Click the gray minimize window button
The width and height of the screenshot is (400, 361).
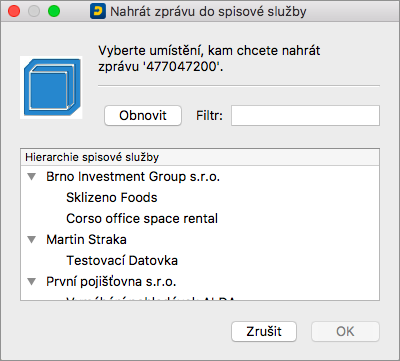coord(34,11)
